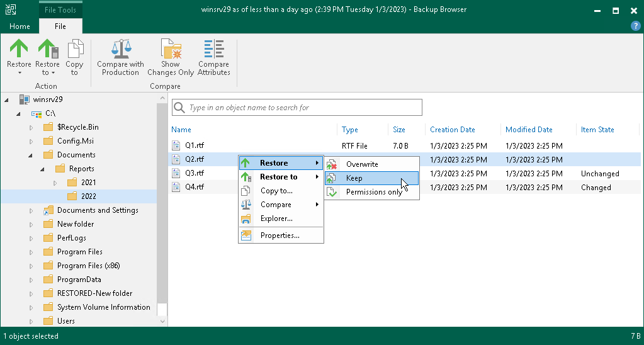Open the Restore ribbon dropdown arrow
Screen dimensions: 644x345
click(19, 73)
